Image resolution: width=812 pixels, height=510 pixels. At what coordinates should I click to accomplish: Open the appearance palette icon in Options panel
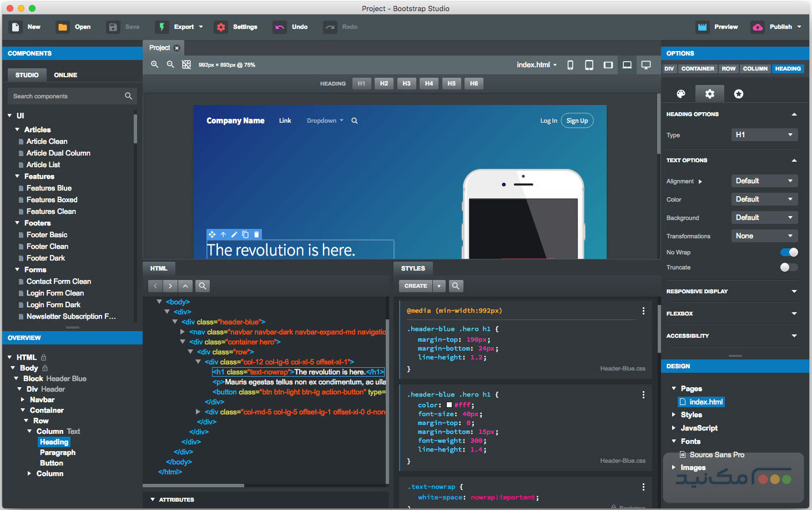681,93
